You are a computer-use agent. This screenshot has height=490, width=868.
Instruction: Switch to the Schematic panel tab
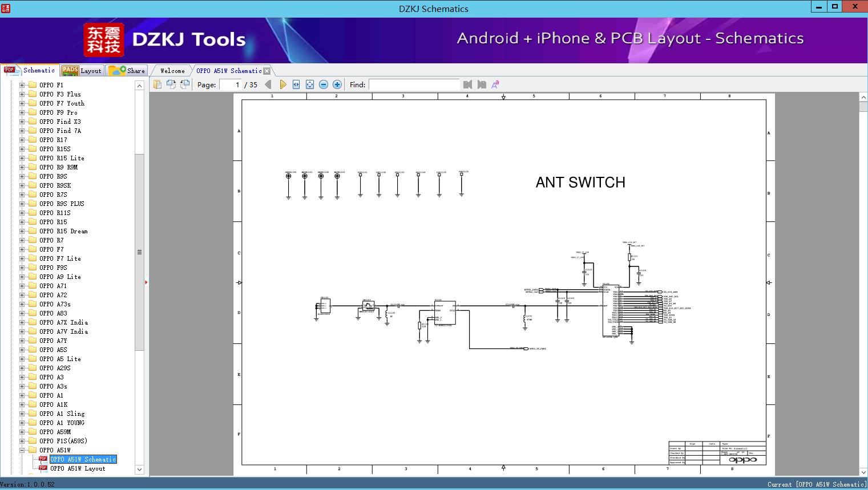[30, 70]
